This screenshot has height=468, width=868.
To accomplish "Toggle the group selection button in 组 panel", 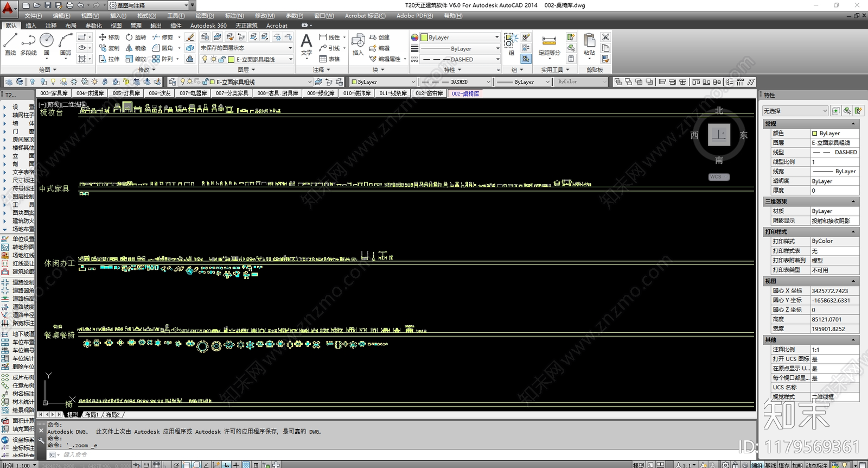I will pos(526,59).
